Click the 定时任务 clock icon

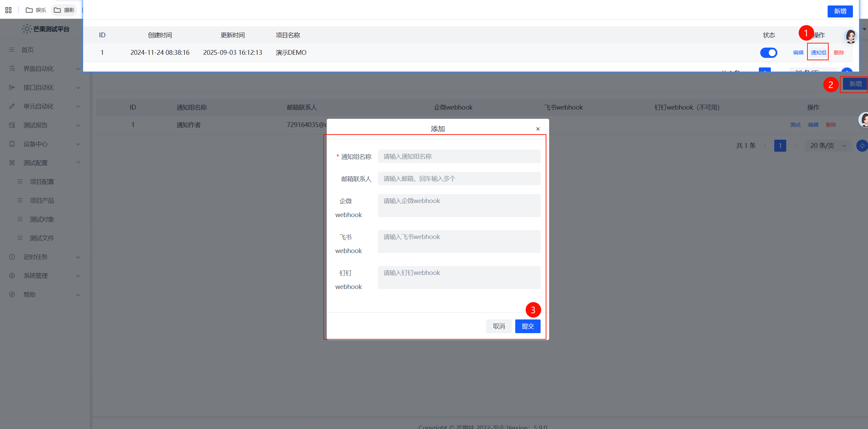(12, 257)
